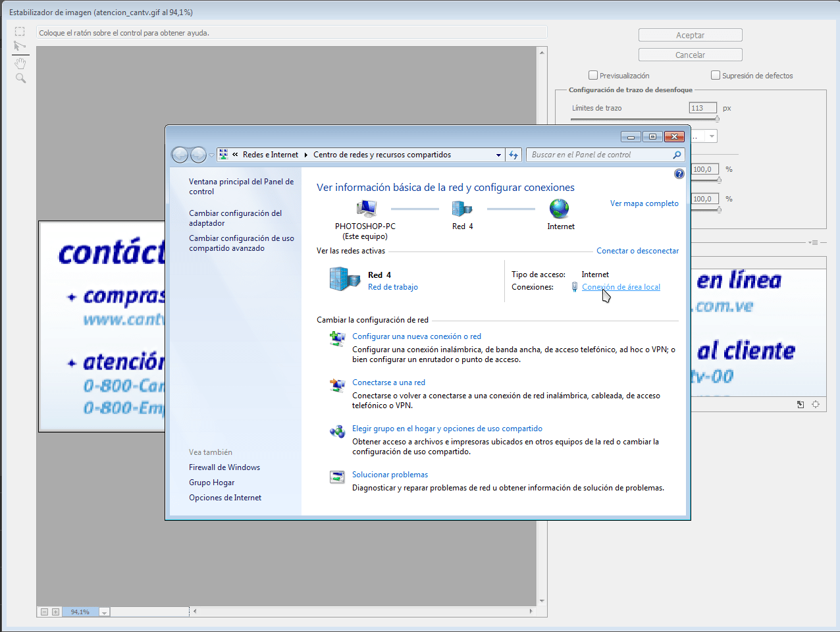
Task: Open Cambiar configuración del adaptador
Action: pos(236,218)
